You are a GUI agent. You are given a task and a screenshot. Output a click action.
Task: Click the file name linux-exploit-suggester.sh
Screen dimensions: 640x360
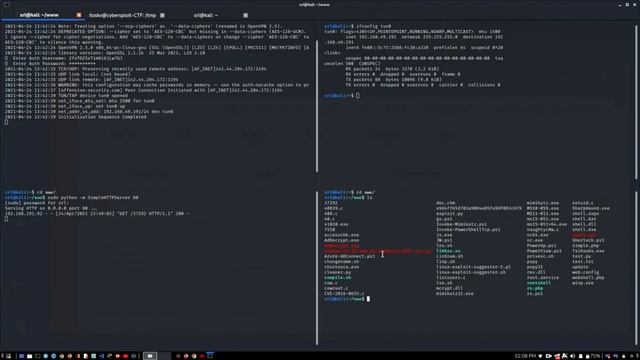(471, 272)
